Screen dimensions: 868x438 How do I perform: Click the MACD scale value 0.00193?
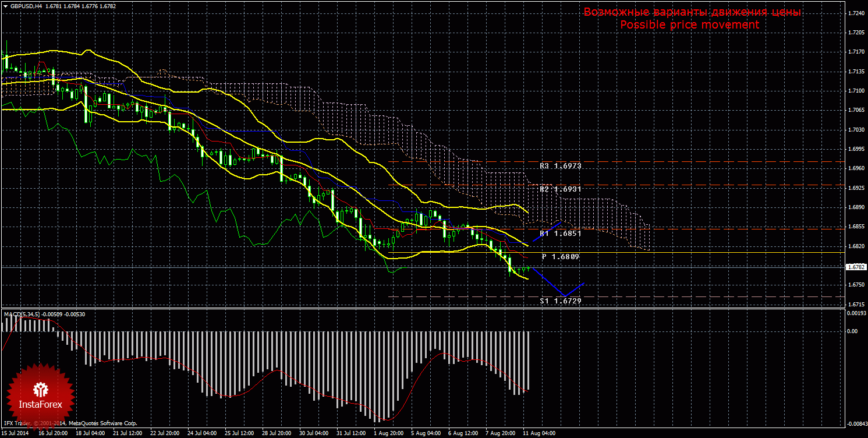[x=856, y=313]
